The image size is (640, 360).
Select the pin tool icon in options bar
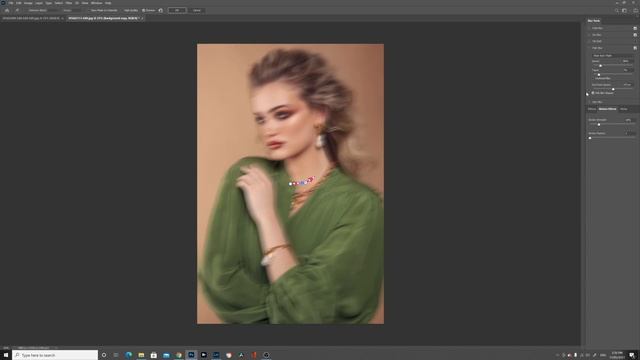17,10
